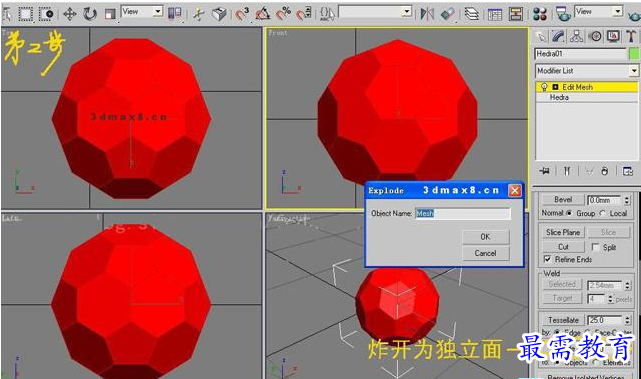Open the Material Editor spheres icon
This screenshot has width=641, height=379.
(x=540, y=14)
